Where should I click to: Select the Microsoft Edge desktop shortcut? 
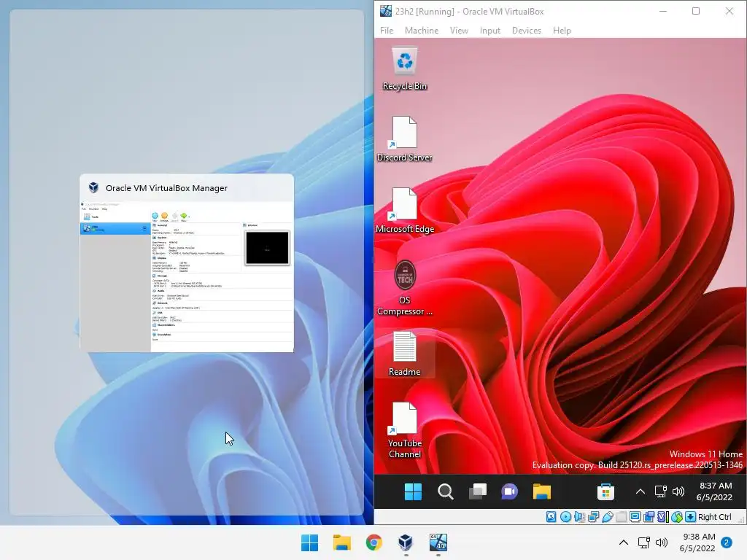coord(404,211)
